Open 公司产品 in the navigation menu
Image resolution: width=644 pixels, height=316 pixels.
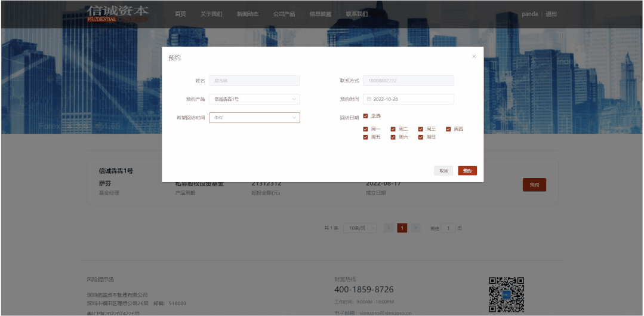pos(284,14)
